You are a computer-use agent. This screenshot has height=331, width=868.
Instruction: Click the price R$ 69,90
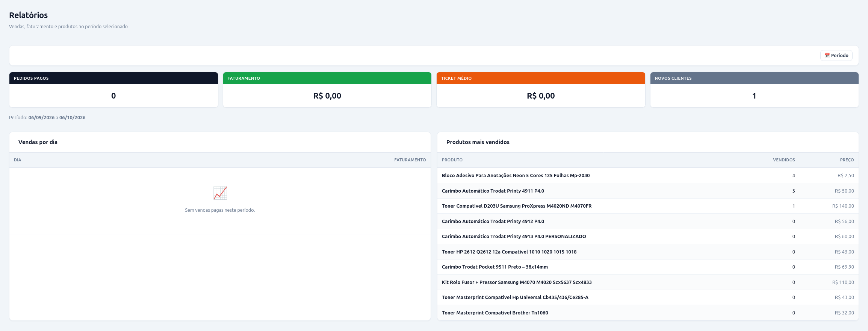coord(844,267)
